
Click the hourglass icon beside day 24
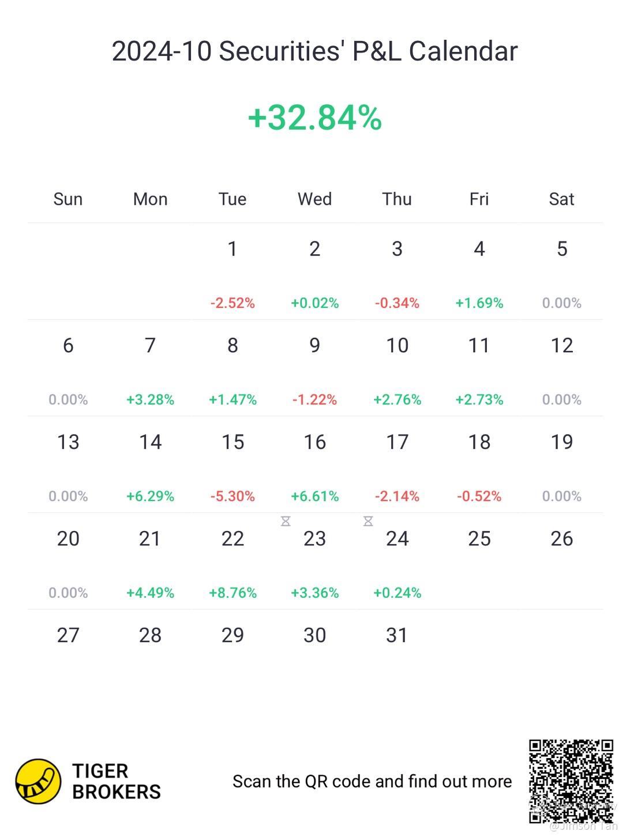click(368, 522)
